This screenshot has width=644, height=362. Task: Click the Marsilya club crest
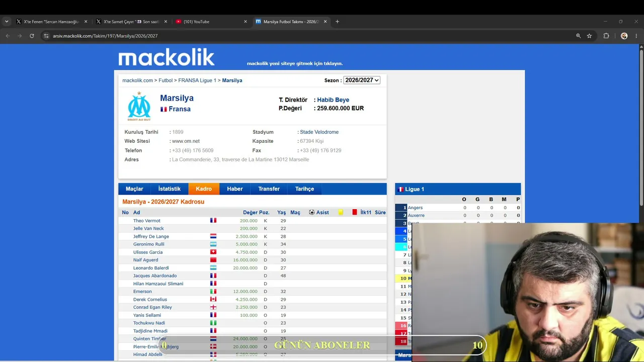tap(139, 106)
